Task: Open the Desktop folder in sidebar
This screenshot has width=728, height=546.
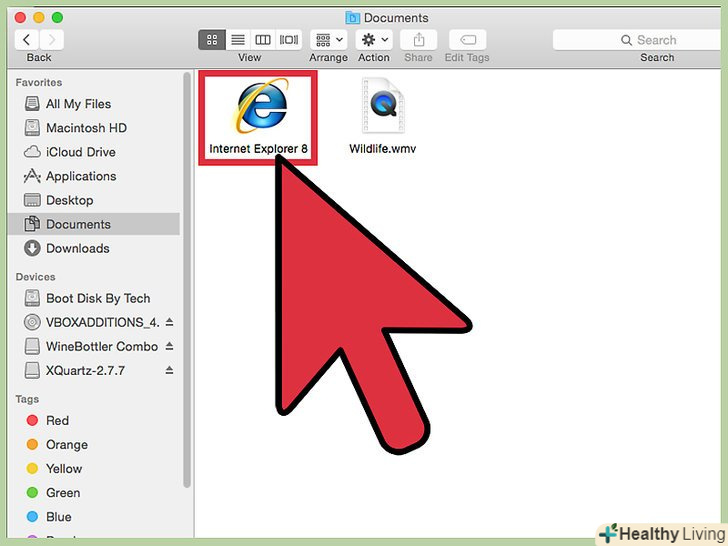Action: 93,200
